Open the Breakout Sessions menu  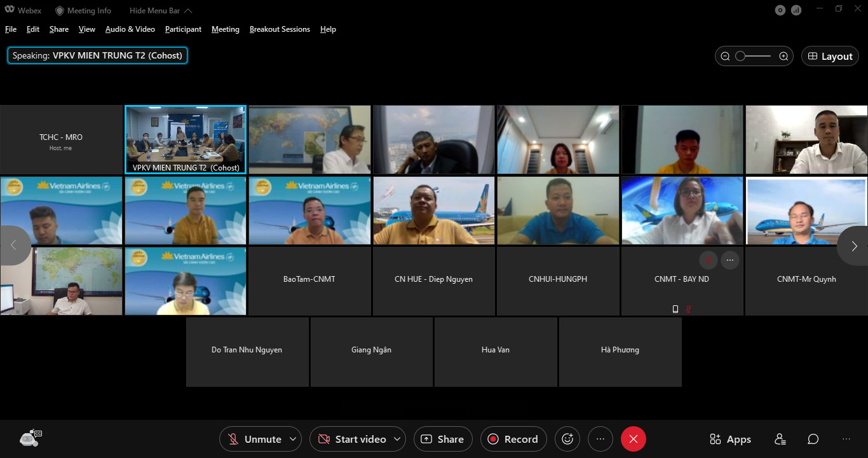pos(280,29)
